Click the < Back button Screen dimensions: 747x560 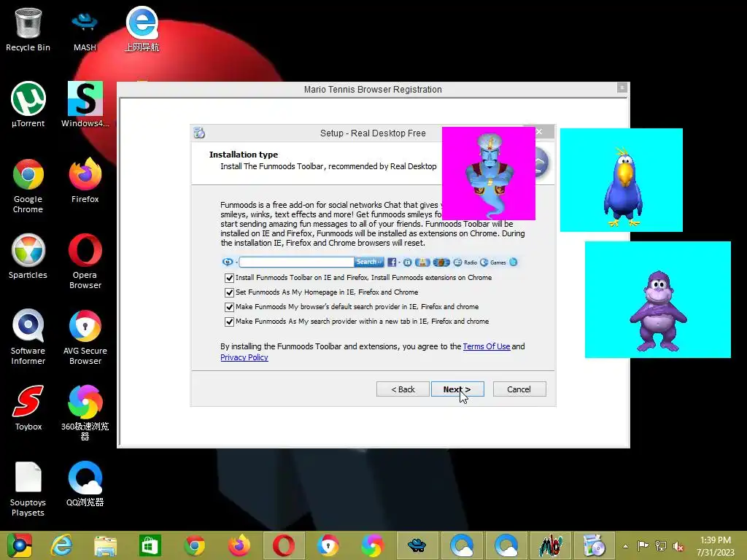pyautogui.click(x=403, y=389)
